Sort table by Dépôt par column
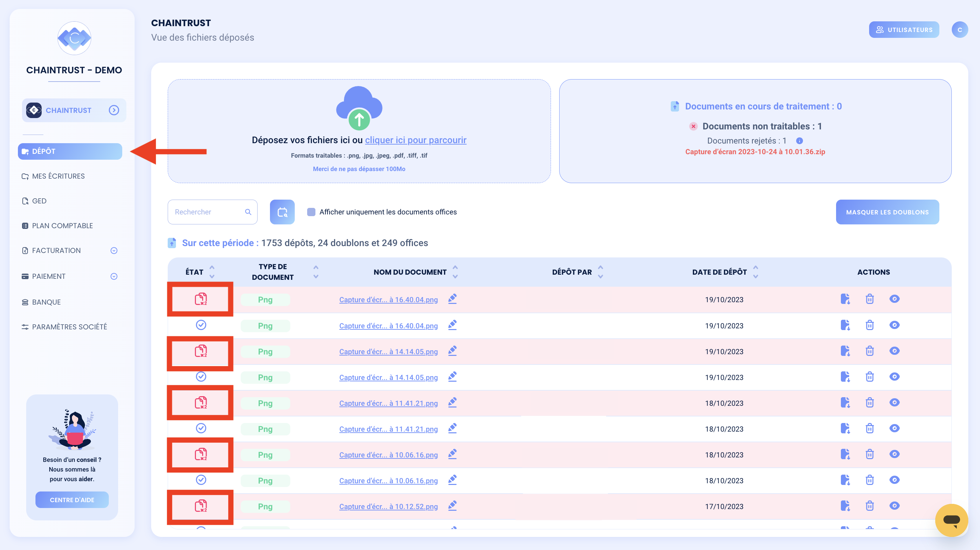Screen dimensions: 980x550 coord(600,272)
